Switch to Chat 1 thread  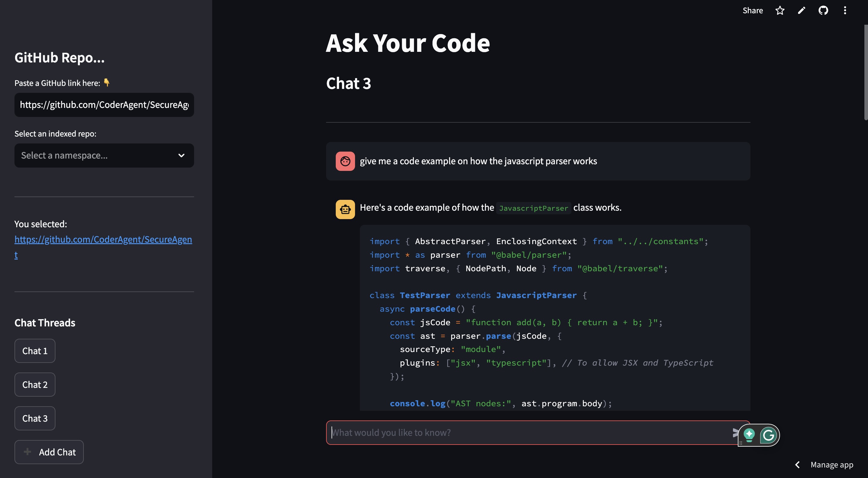(x=35, y=351)
